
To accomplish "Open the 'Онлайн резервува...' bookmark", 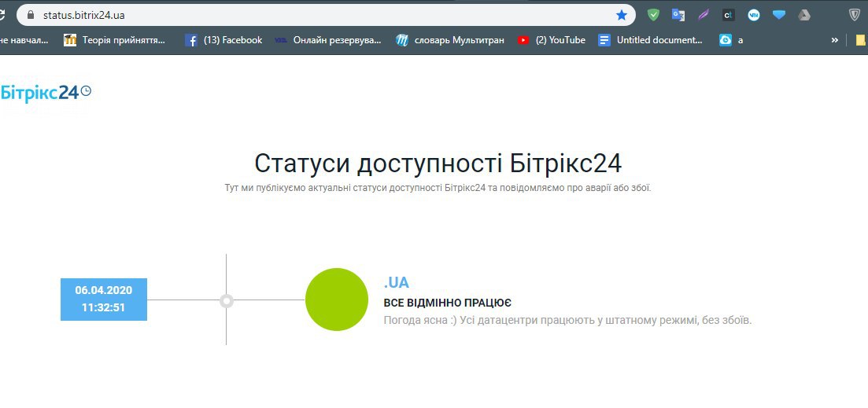I will [x=327, y=40].
